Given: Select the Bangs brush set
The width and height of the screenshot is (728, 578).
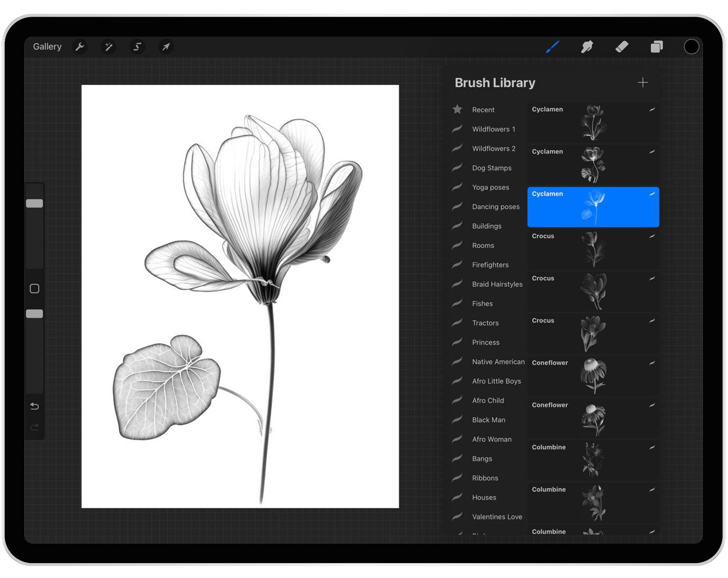Looking at the screenshot, I should click(x=488, y=459).
